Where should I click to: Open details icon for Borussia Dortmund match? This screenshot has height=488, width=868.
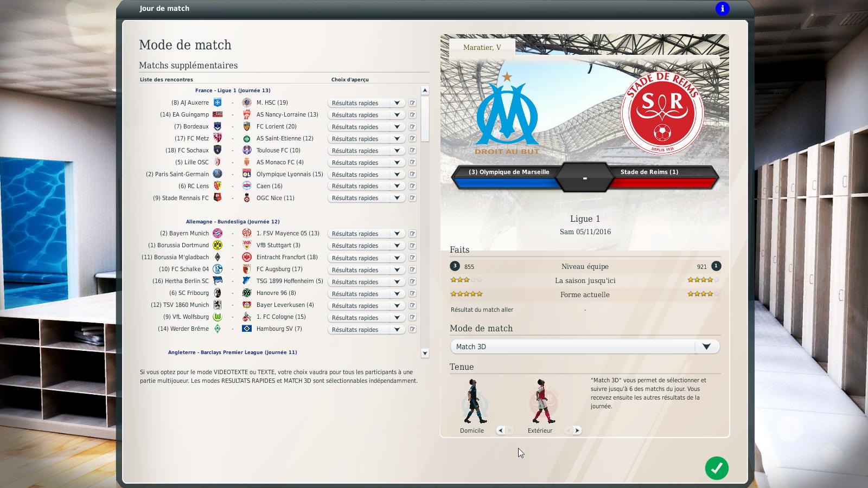(x=412, y=246)
